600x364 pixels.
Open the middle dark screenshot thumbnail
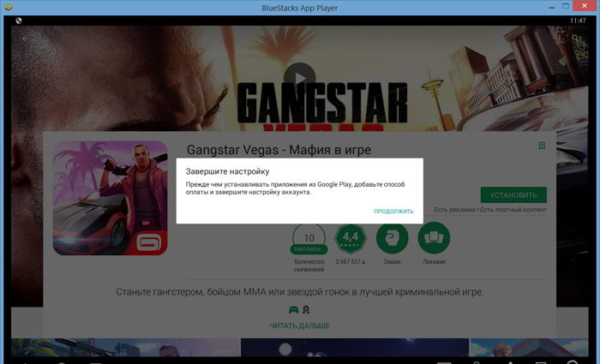[x=355, y=347]
